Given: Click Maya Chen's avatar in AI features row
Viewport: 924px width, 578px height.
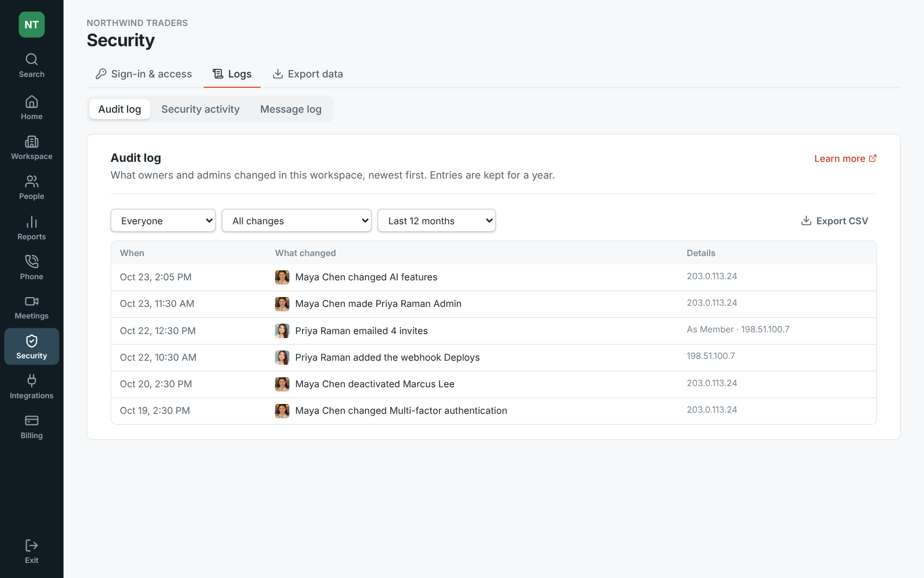Looking at the screenshot, I should pyautogui.click(x=282, y=277).
